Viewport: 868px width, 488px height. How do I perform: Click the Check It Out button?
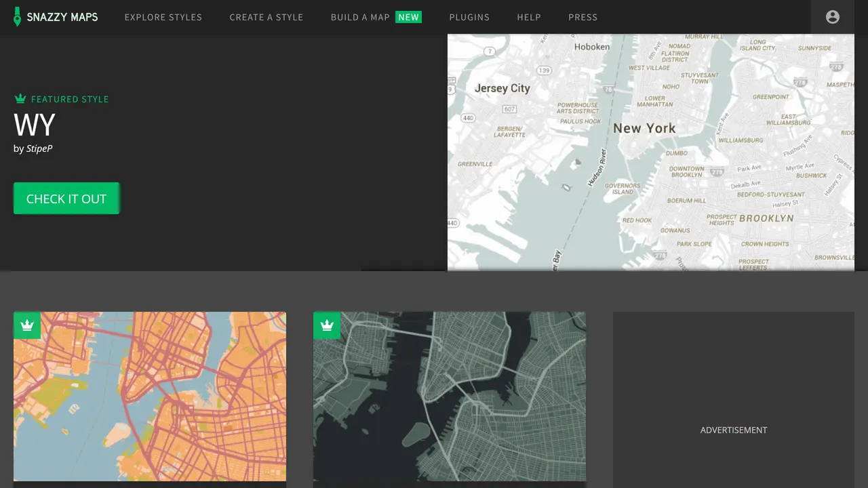[66, 199]
